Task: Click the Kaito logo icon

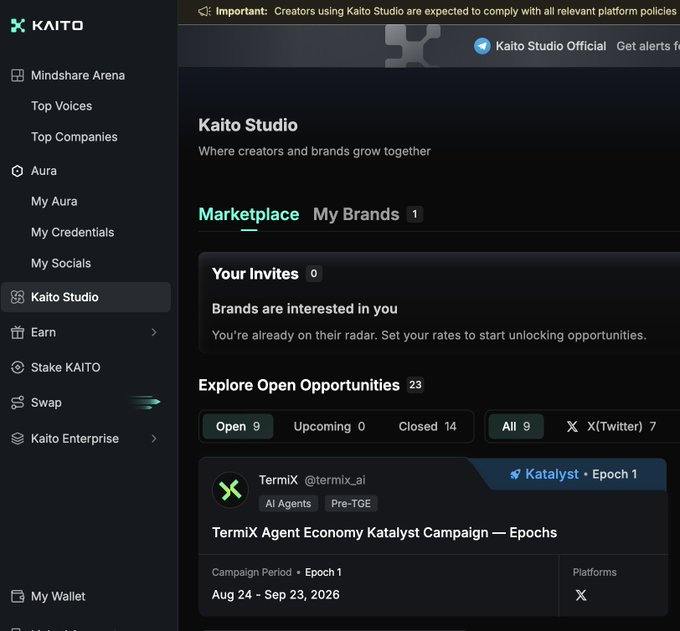Action: point(18,26)
